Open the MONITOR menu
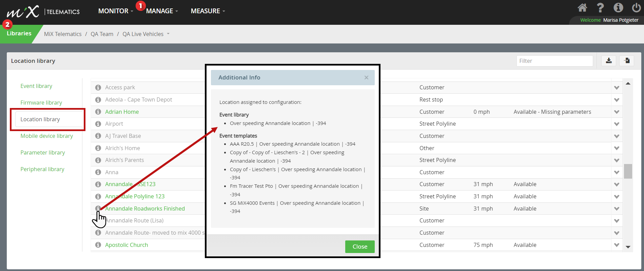Image resolution: width=644 pixels, height=271 pixels. click(116, 11)
